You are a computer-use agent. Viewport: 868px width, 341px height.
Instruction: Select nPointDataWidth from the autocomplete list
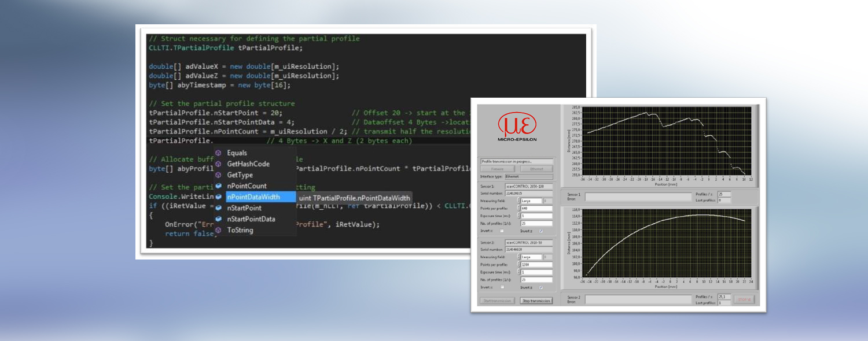coord(253,197)
